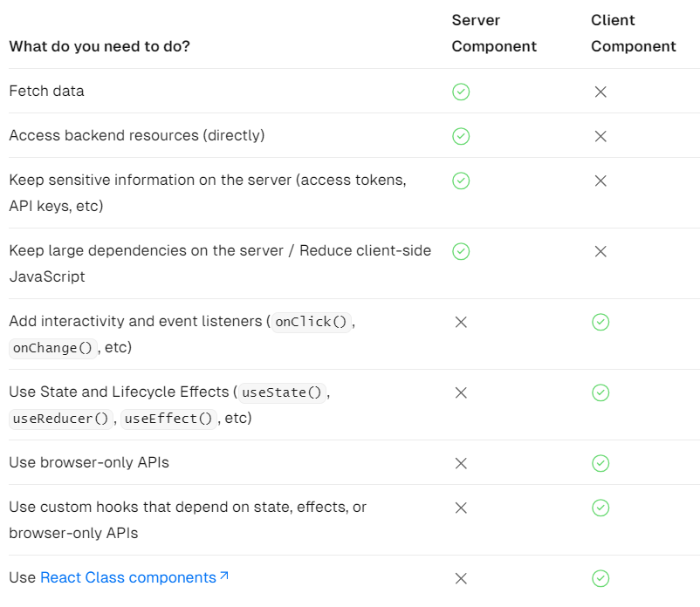
Task: Click Server checkmark for Access backend resources
Action: (x=461, y=136)
